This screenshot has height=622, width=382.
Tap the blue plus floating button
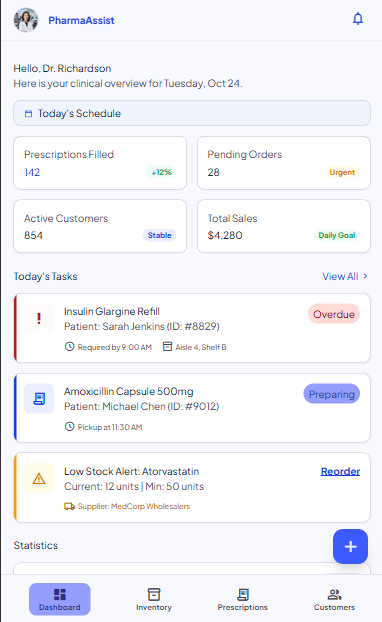point(350,546)
